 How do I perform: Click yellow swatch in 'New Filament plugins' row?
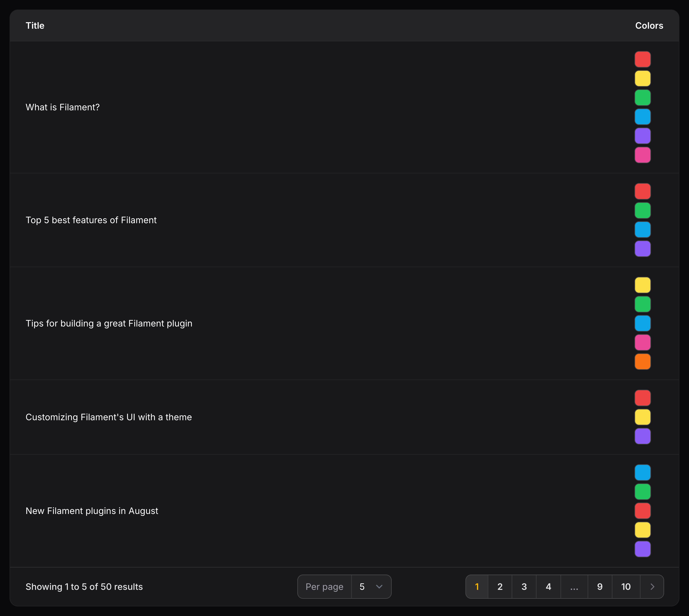point(643,530)
